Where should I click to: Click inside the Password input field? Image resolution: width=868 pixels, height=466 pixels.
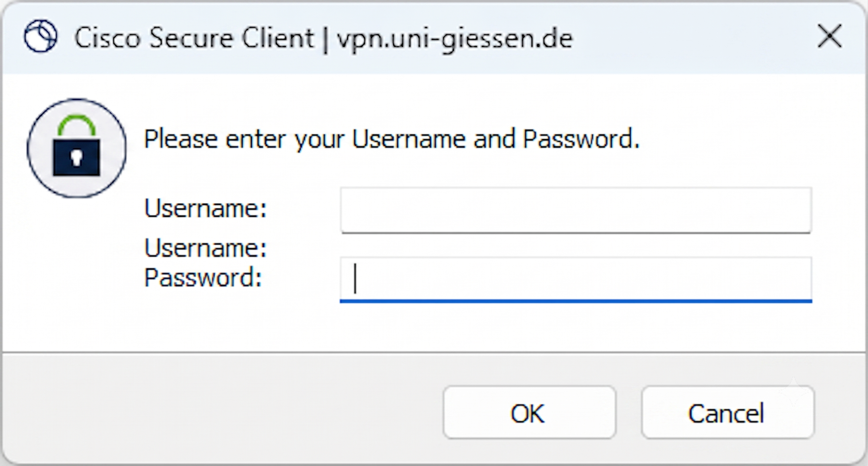[x=576, y=279]
